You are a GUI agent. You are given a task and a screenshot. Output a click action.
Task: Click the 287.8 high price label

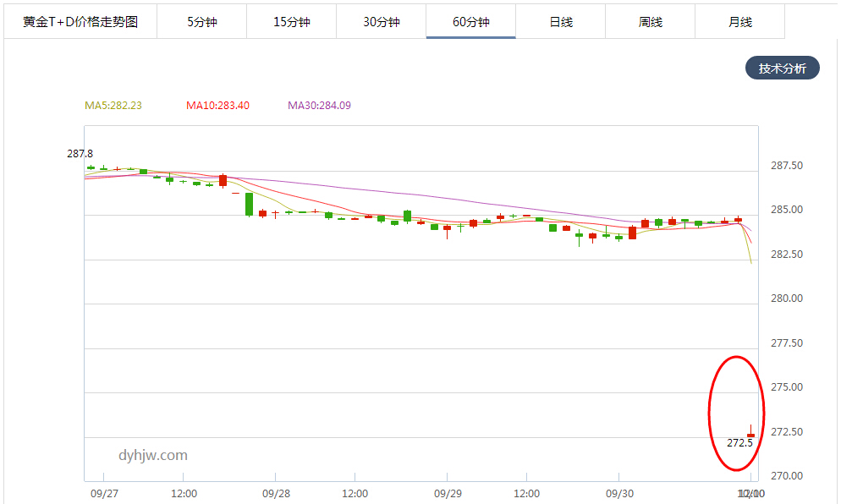pos(80,154)
